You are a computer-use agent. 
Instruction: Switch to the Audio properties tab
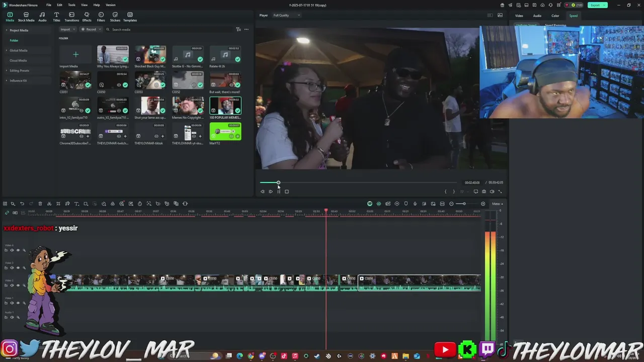click(537, 16)
